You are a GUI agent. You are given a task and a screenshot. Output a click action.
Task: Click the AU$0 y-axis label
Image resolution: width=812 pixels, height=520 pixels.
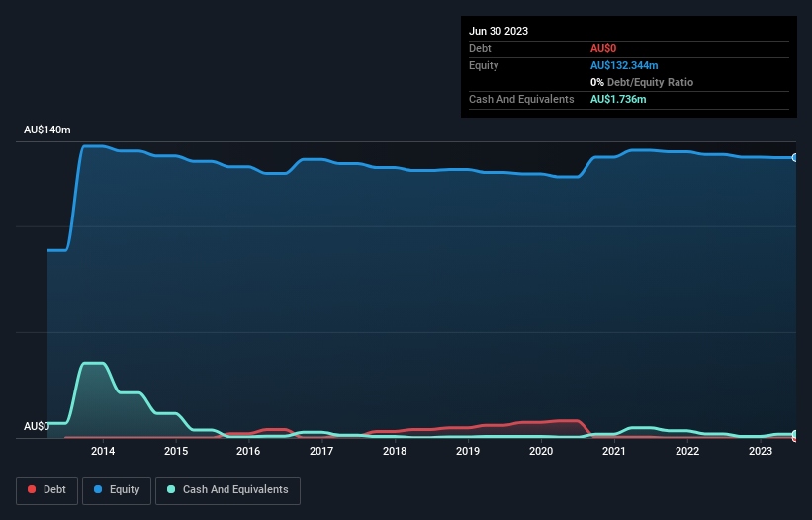[x=37, y=426]
